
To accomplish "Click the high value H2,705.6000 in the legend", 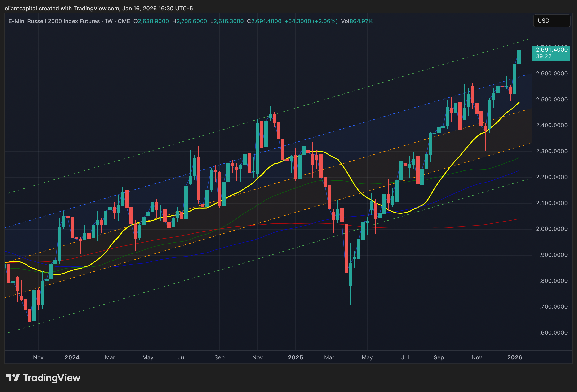I will [189, 21].
